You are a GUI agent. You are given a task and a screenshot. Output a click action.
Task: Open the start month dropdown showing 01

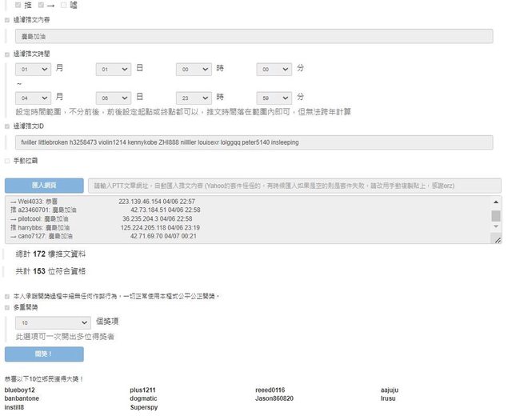coord(33,70)
